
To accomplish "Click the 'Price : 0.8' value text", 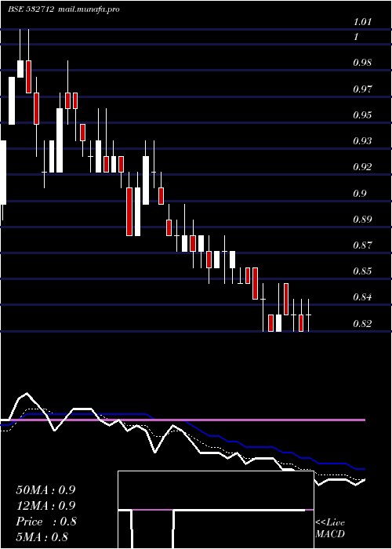I will pos(45,522).
